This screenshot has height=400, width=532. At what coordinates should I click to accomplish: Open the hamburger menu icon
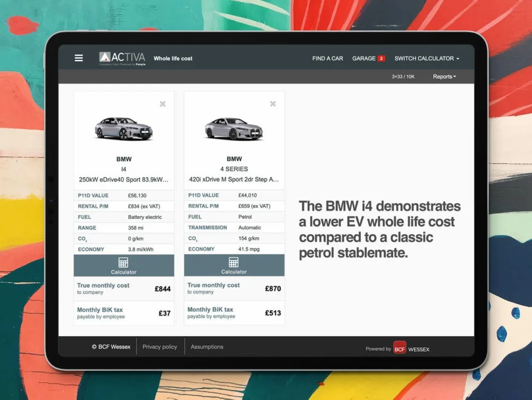[x=79, y=58]
